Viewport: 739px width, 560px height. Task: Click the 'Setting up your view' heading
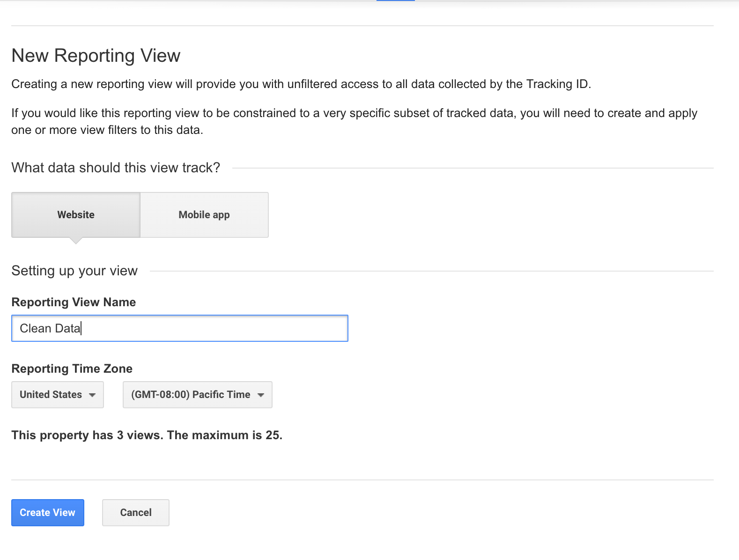74,271
